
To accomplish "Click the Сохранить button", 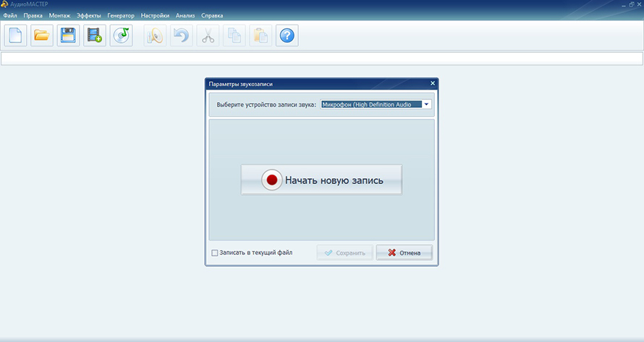I will [345, 253].
